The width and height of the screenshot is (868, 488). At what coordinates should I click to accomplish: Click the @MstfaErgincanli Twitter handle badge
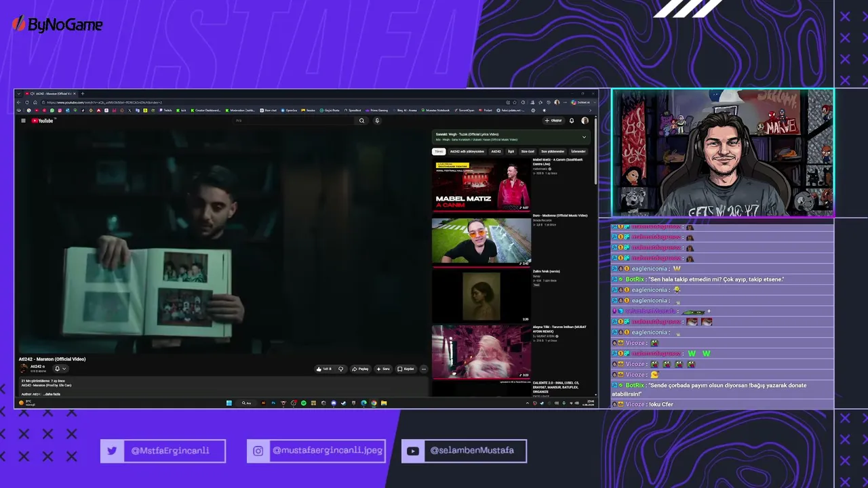click(x=163, y=451)
